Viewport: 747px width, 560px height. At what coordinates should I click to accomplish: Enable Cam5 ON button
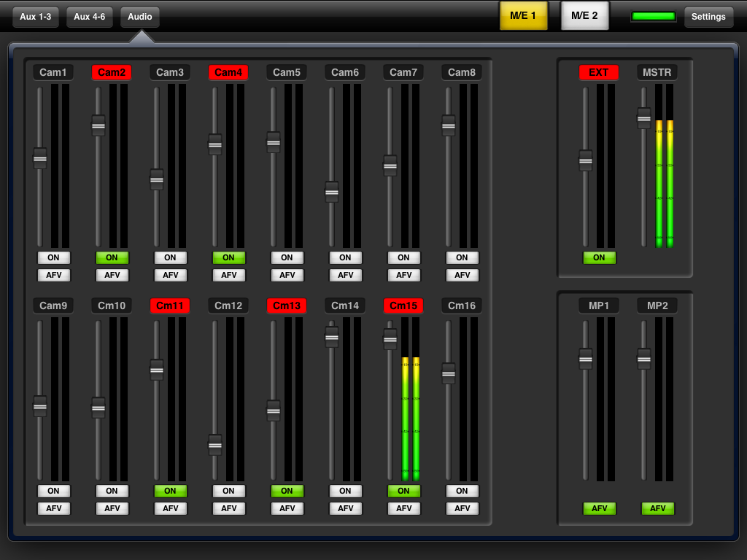pos(287,257)
